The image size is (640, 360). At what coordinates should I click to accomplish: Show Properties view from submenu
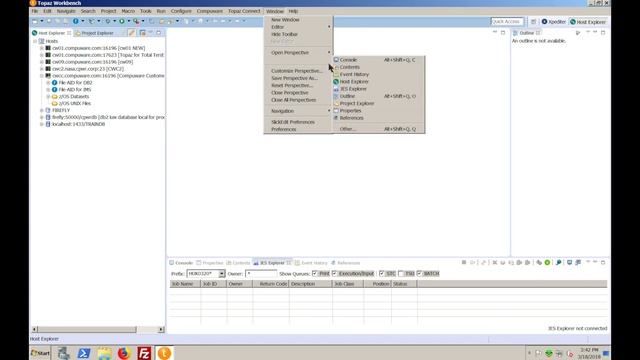350,111
